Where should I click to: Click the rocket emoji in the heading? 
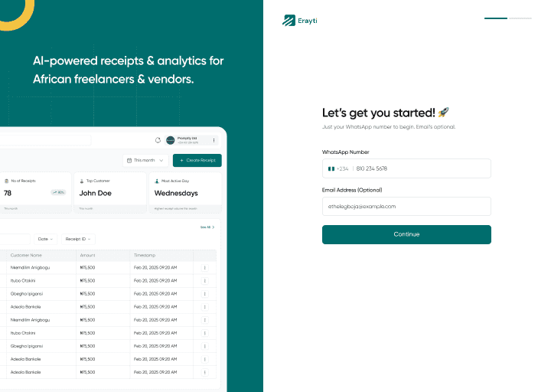[444, 113]
